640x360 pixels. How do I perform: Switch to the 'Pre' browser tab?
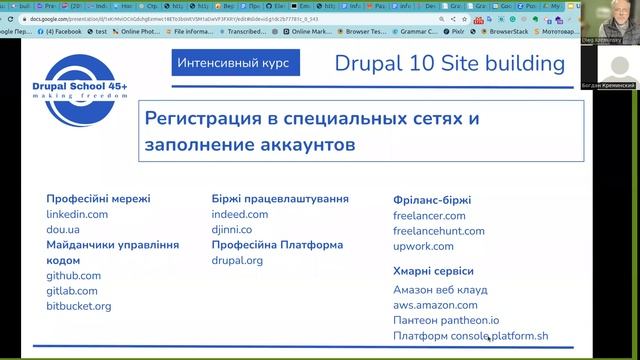46,6
